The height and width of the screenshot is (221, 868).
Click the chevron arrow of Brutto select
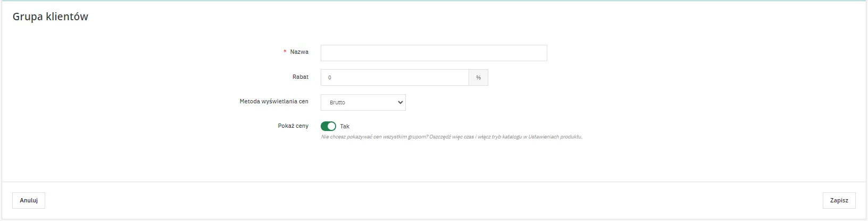point(400,102)
